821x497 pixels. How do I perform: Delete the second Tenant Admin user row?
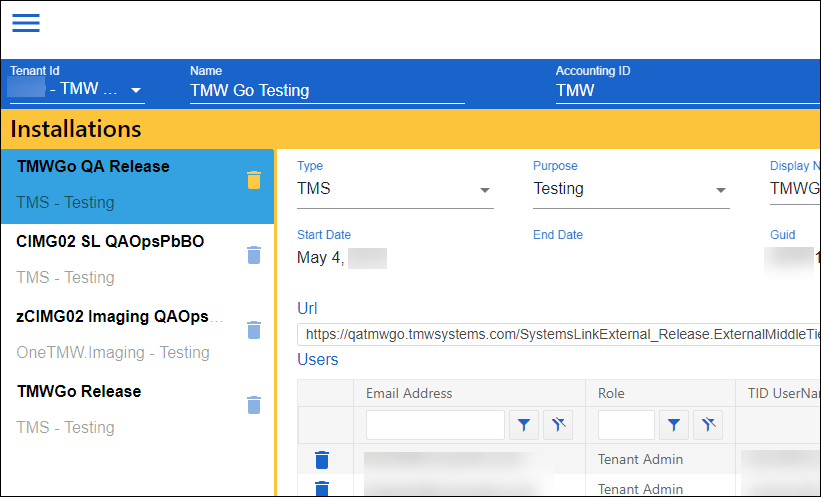click(322, 489)
